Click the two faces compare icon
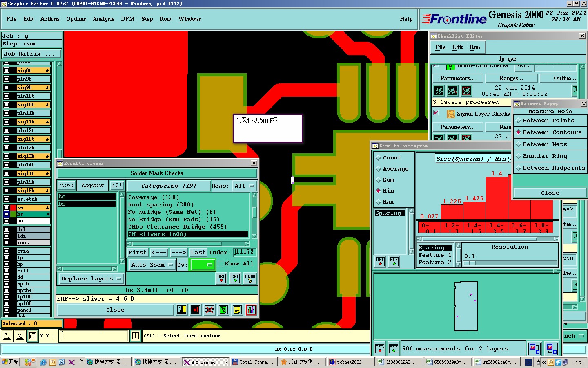Image resolution: width=588 pixels, height=368 pixels. point(182,310)
